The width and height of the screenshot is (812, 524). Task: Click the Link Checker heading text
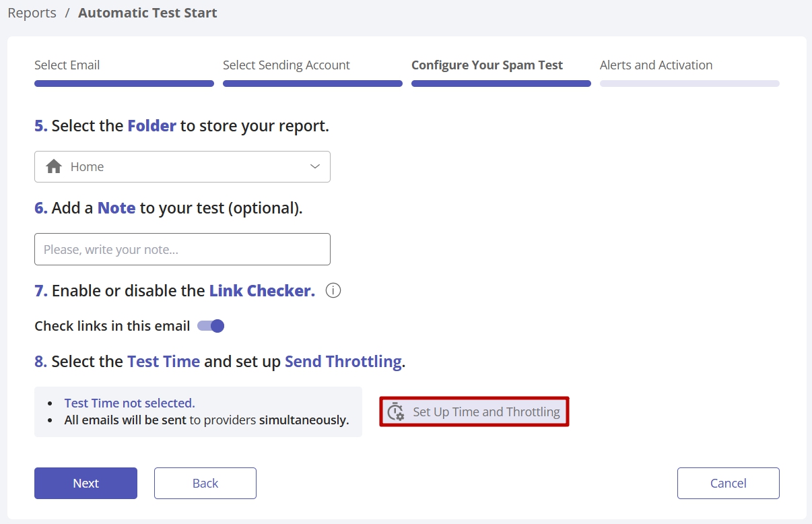click(x=262, y=291)
